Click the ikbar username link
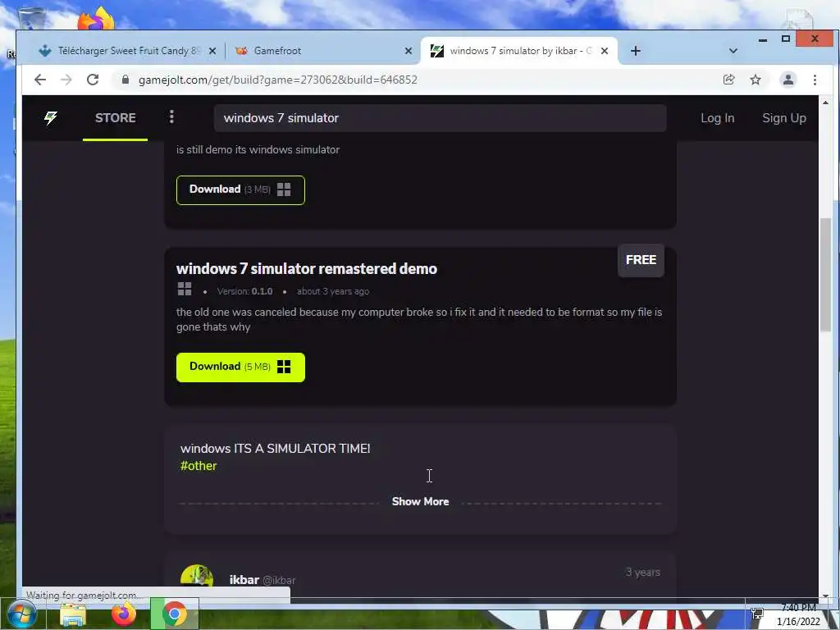This screenshot has height=630, width=840. tap(244, 580)
